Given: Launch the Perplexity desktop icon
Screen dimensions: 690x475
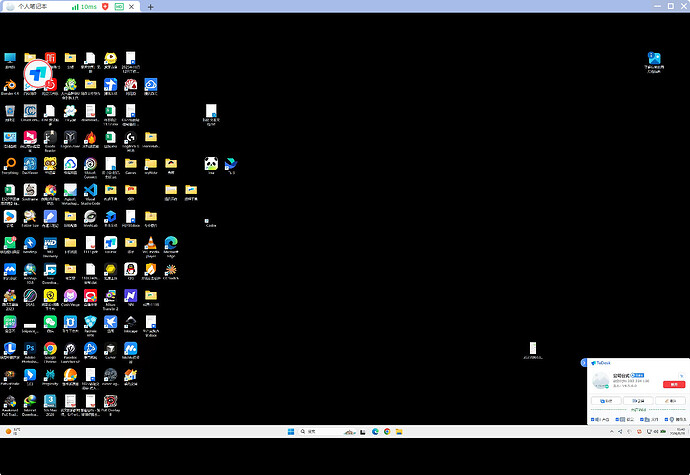Looking at the screenshot, I should [x=50, y=375].
